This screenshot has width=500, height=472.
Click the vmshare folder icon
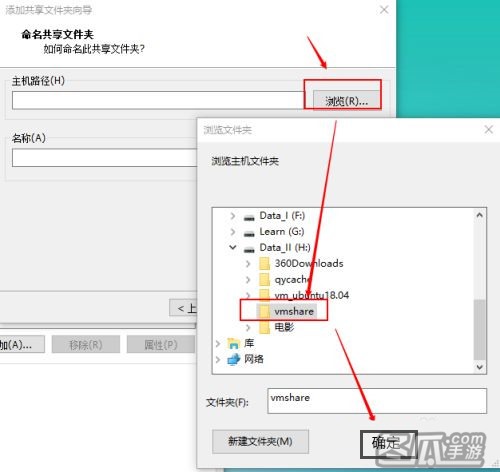(264, 311)
